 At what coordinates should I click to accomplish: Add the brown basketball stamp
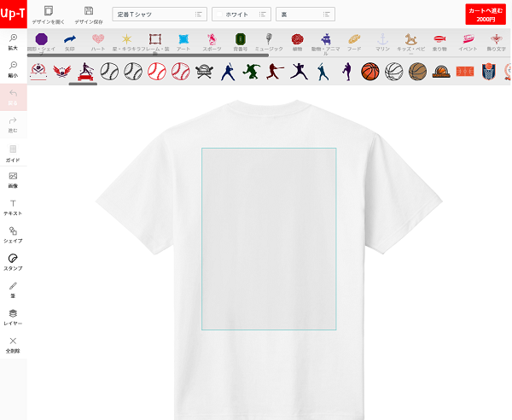[417, 72]
